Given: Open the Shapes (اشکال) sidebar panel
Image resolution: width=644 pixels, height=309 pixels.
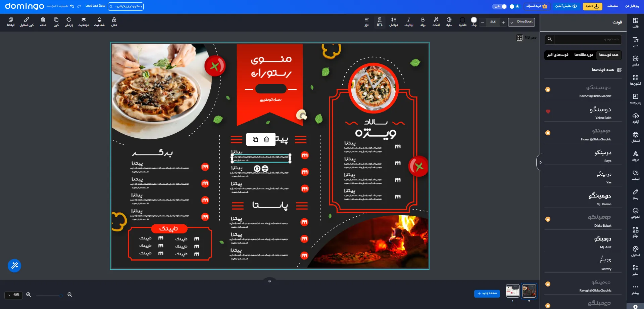Looking at the screenshot, I should (635, 137).
